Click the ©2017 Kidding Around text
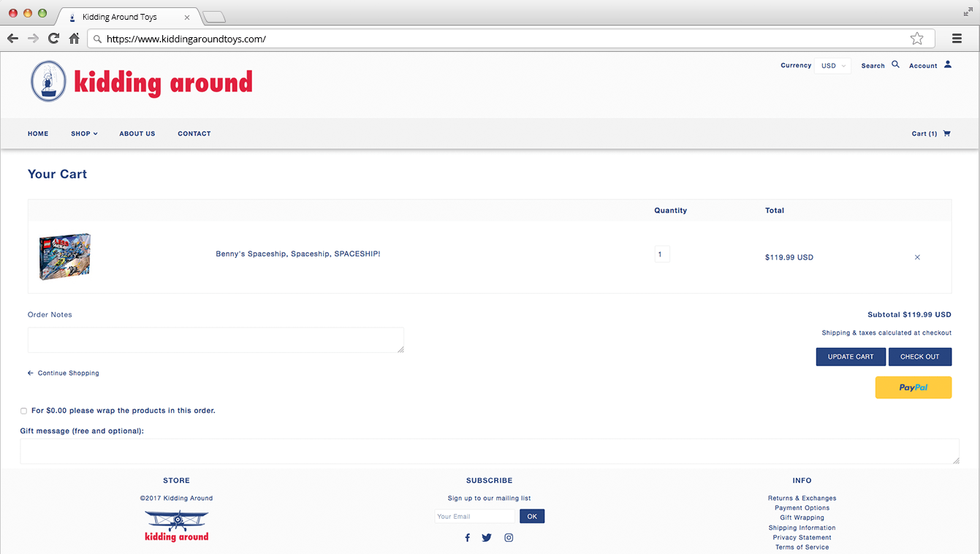 (x=176, y=498)
